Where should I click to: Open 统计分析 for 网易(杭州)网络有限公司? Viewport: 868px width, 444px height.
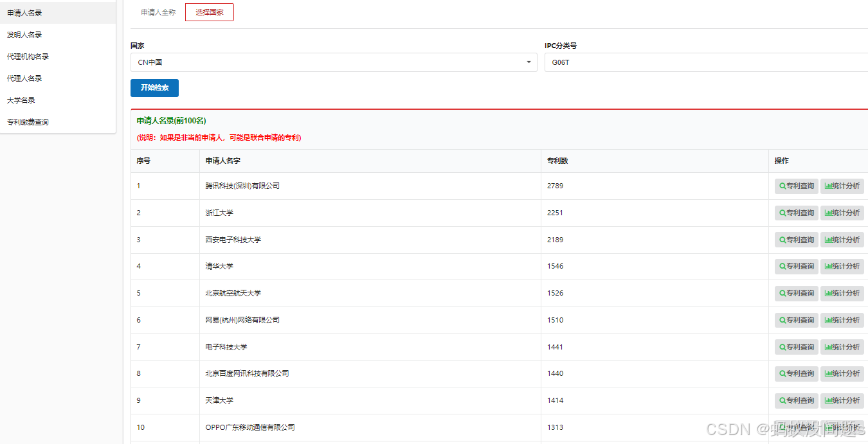[x=842, y=320]
